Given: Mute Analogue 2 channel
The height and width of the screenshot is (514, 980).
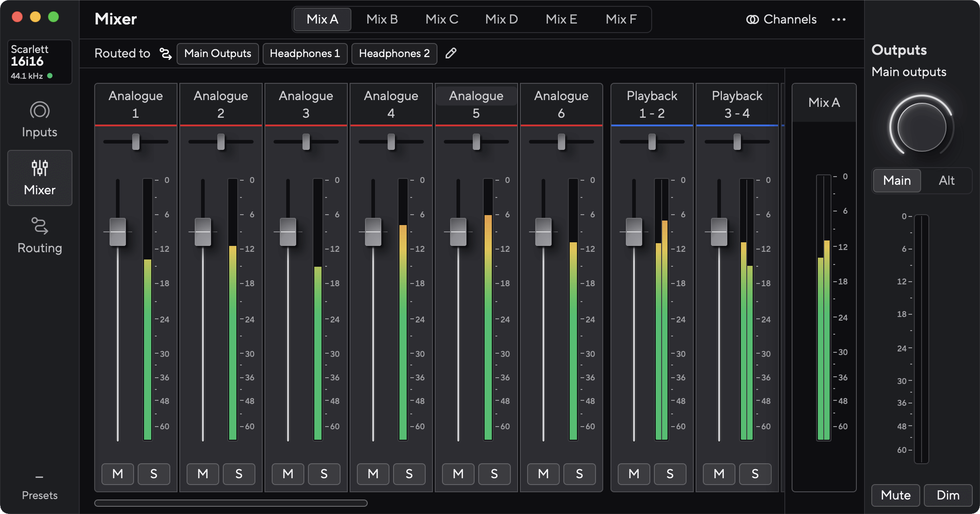Looking at the screenshot, I should (x=203, y=474).
